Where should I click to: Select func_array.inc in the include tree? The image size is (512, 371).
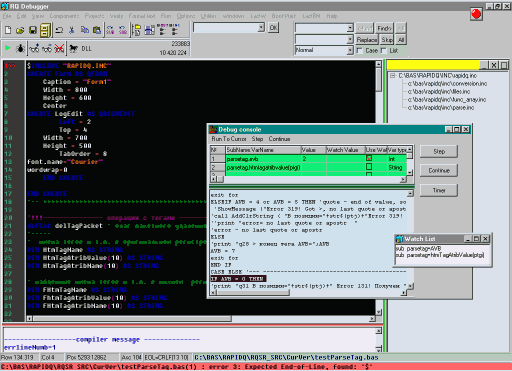[x=447, y=100]
